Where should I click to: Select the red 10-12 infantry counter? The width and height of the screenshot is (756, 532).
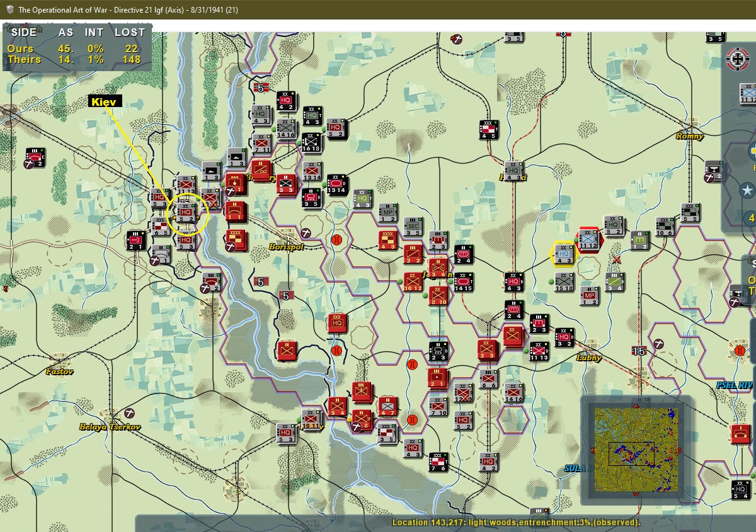[x=413, y=282]
